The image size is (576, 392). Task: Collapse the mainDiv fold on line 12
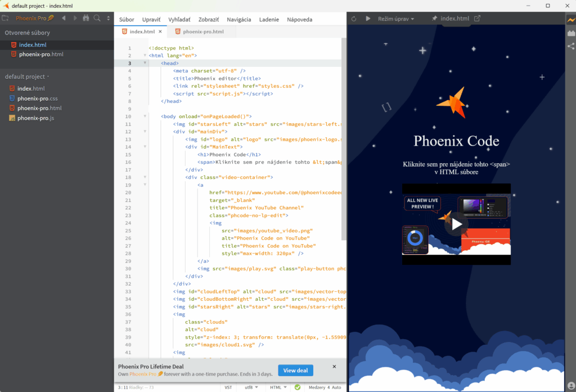click(x=145, y=132)
